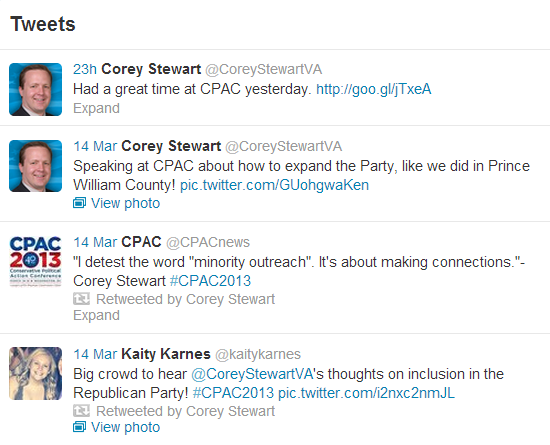Open the @CPACnews handle
Viewport: 550px width, 445px height.
208,242
